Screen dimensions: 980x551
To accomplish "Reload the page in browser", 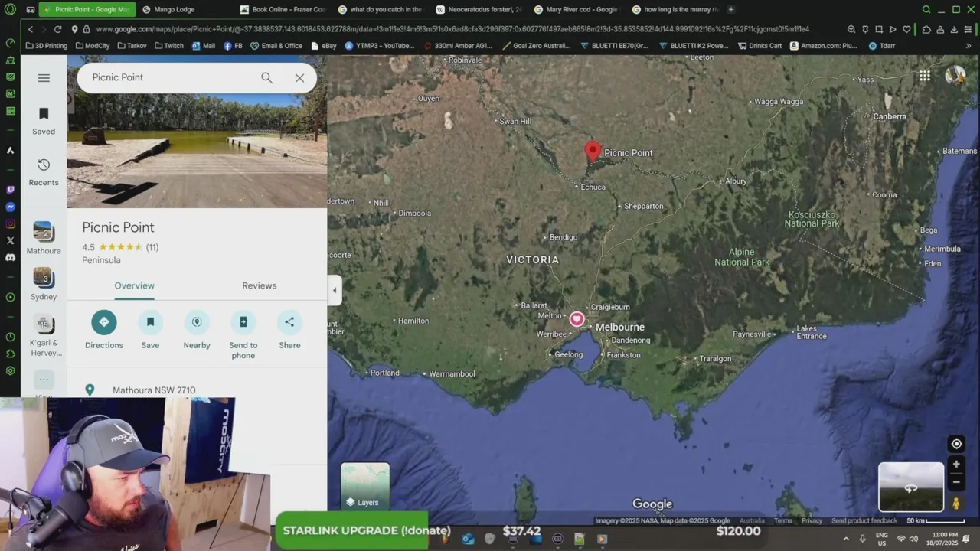I will [x=57, y=29].
